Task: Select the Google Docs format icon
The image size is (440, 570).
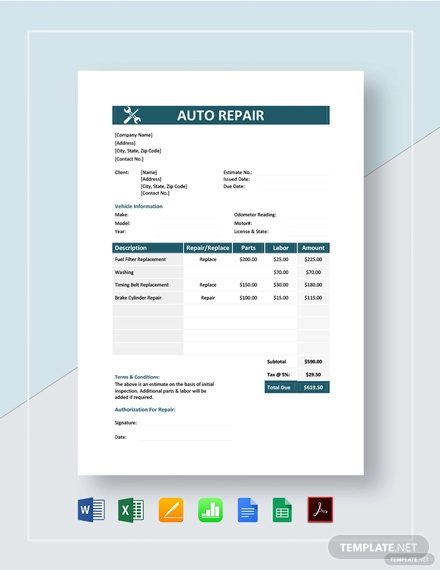Action: (248, 510)
